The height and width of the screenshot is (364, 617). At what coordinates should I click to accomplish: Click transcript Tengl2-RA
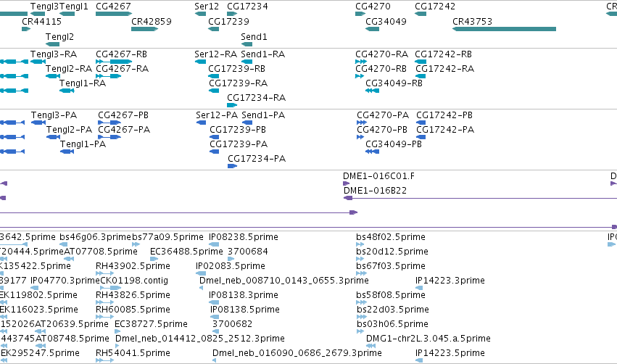(69, 69)
